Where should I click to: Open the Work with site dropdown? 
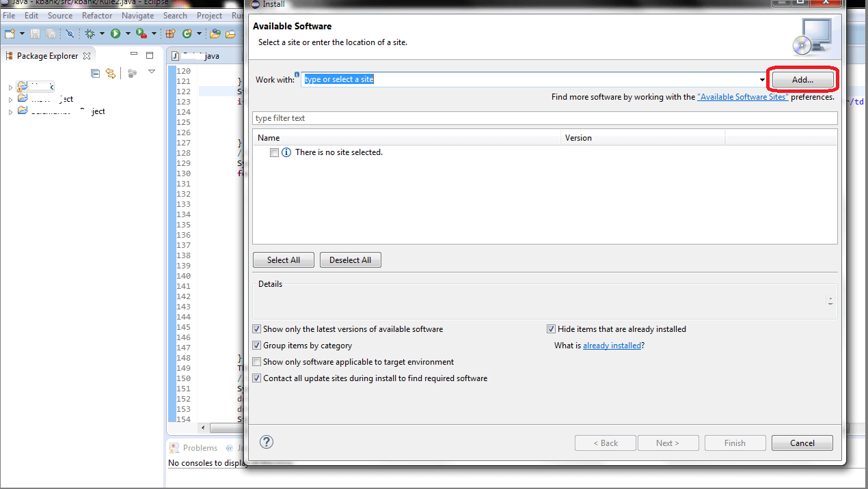coord(762,80)
